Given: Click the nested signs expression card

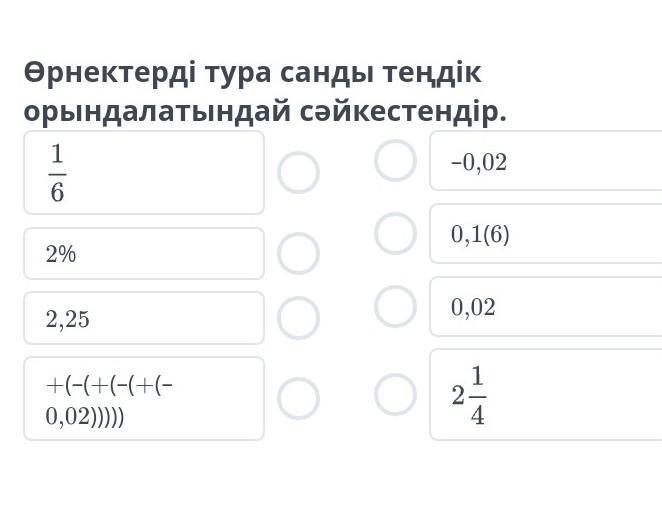Looking at the screenshot, I should 143,398.
